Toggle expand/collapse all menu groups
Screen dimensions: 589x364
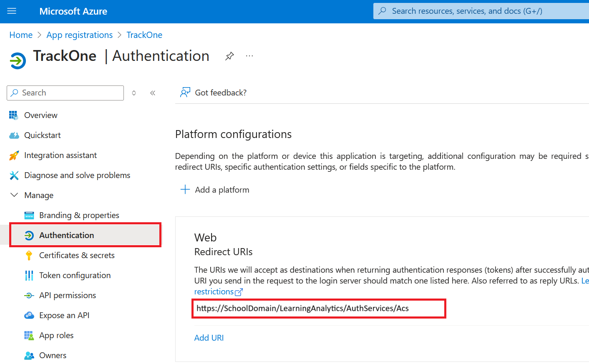pyautogui.click(x=134, y=93)
